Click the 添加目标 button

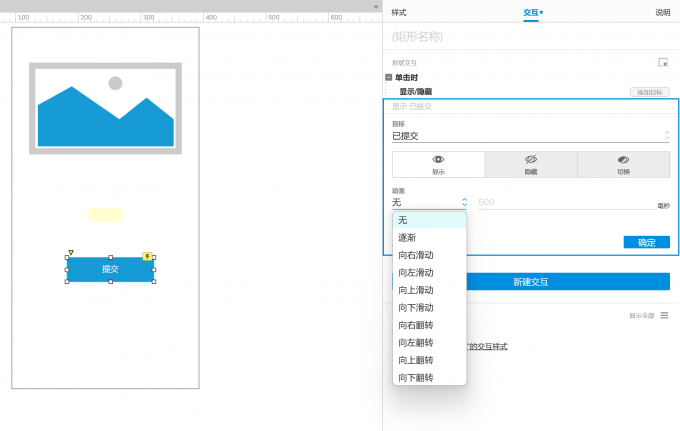point(649,92)
